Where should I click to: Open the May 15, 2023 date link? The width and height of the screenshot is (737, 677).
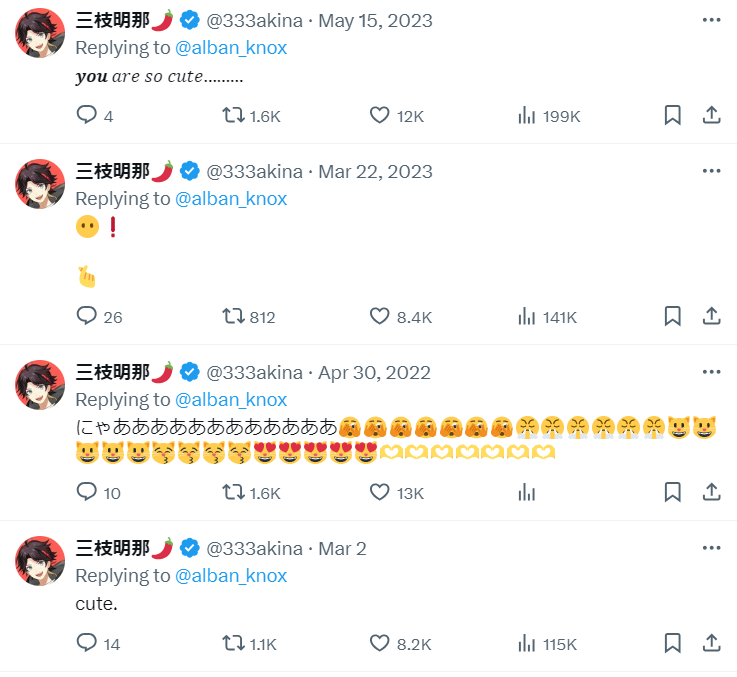tap(375, 21)
